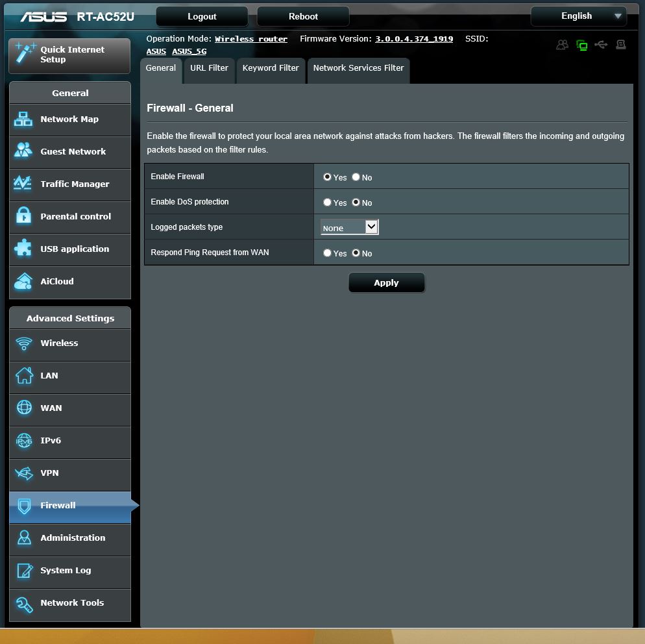Open Network Map via its icon
This screenshot has width=645, height=644.
pyautogui.click(x=23, y=119)
